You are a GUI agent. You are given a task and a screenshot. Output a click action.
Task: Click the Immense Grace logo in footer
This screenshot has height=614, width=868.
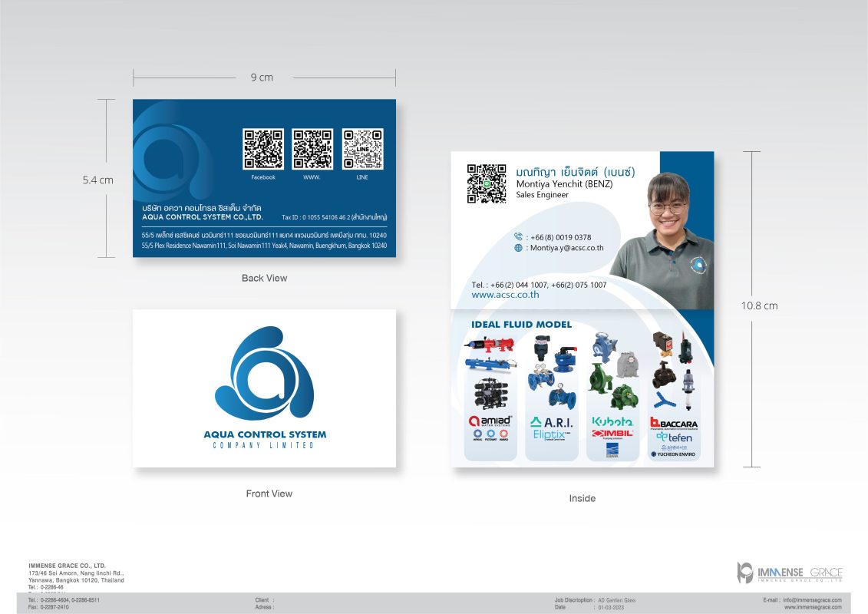pos(790,573)
